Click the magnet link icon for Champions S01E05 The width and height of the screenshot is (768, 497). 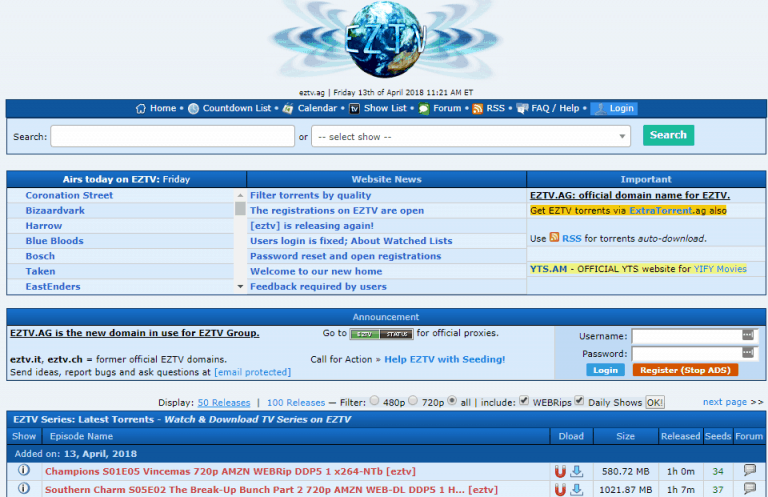click(560, 471)
